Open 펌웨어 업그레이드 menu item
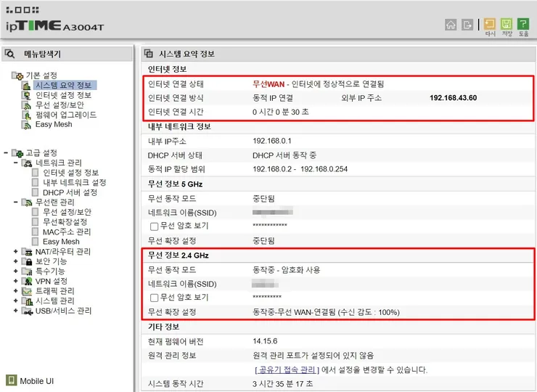Image resolution: width=537 pixels, height=392 pixels. (66, 115)
